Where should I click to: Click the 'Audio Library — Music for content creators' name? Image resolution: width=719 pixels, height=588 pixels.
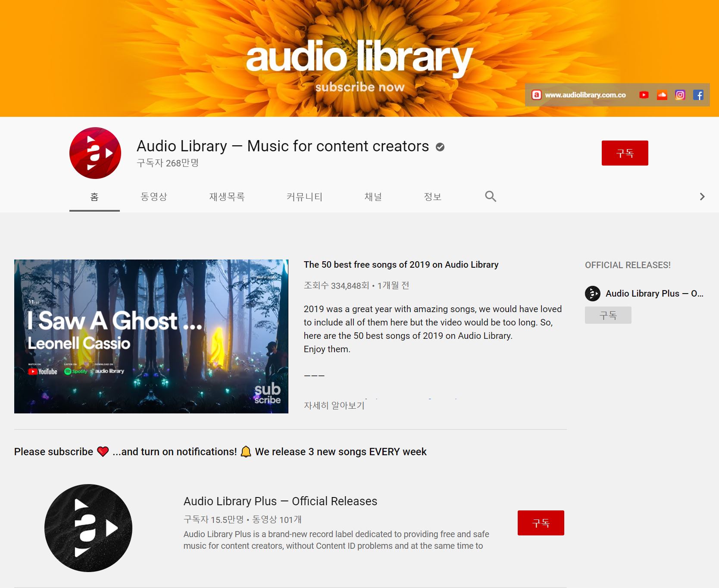[283, 146]
